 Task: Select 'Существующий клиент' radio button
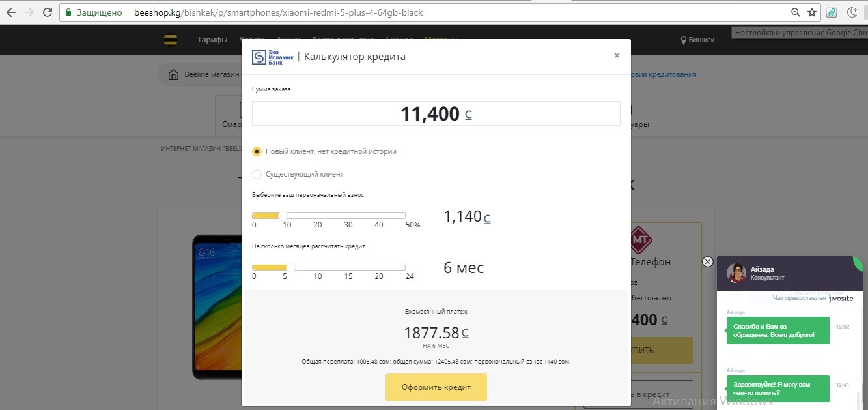pos(257,174)
